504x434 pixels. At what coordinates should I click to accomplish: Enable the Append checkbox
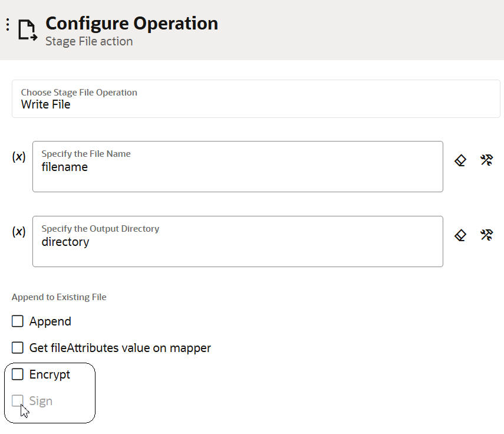tap(18, 321)
